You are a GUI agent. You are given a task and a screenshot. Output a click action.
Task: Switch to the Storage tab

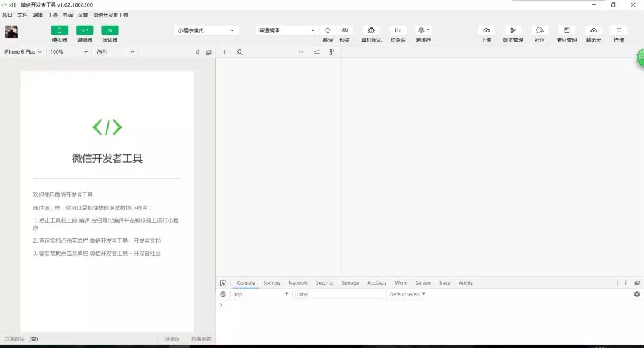point(351,283)
